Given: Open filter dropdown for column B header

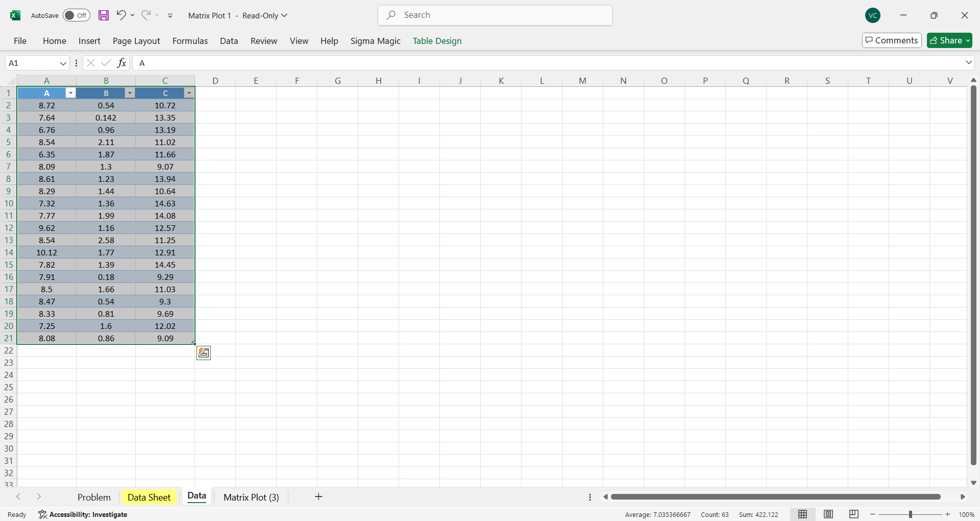Looking at the screenshot, I should 130,93.
